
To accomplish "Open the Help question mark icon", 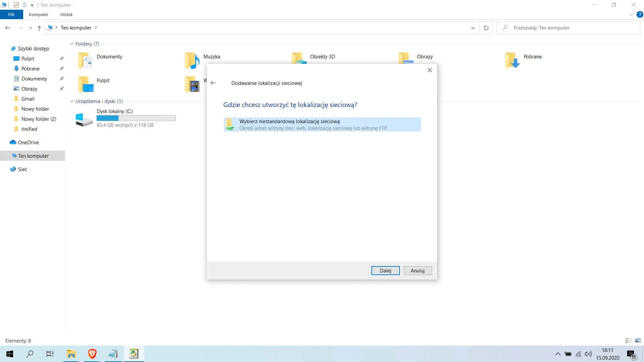I will (640, 14).
